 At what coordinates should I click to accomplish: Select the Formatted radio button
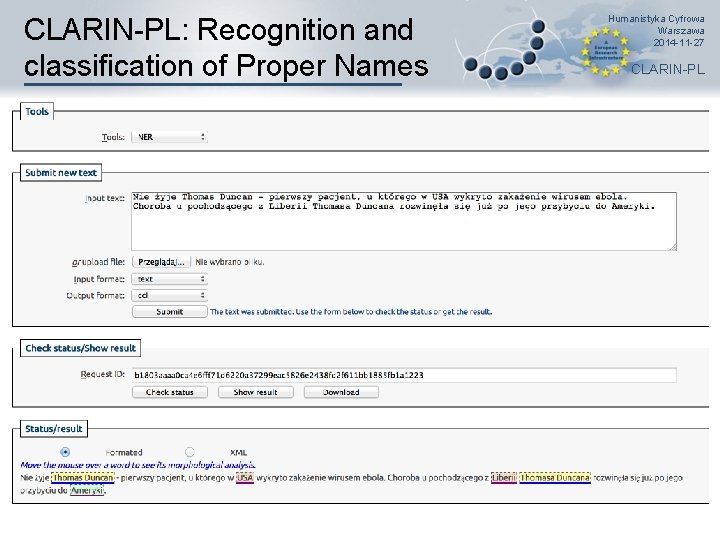(x=65, y=452)
